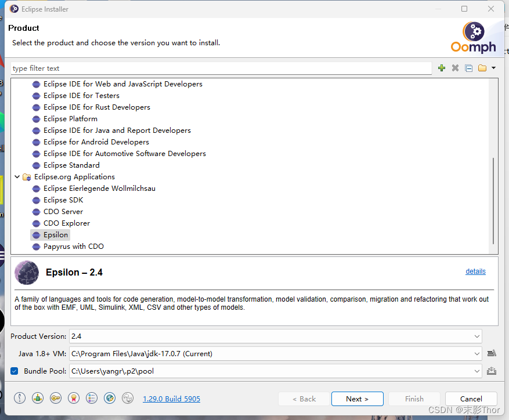The image size is (509, 420).
Task: Click the award ribbon icon in bottom toolbar
Action: [x=74, y=398]
